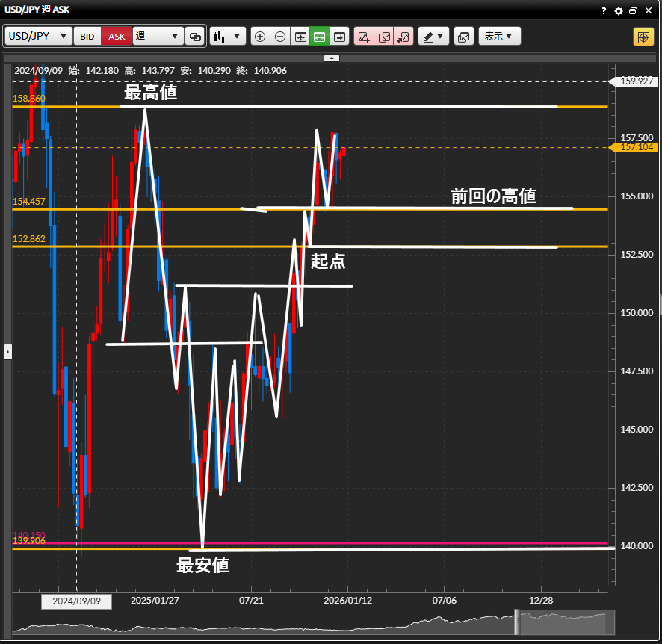Expand the candlestick chart type dropdown

coord(228,37)
